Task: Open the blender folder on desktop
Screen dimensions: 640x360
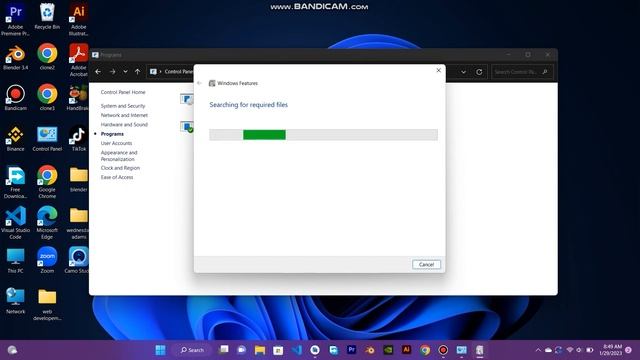Action: tap(78, 179)
